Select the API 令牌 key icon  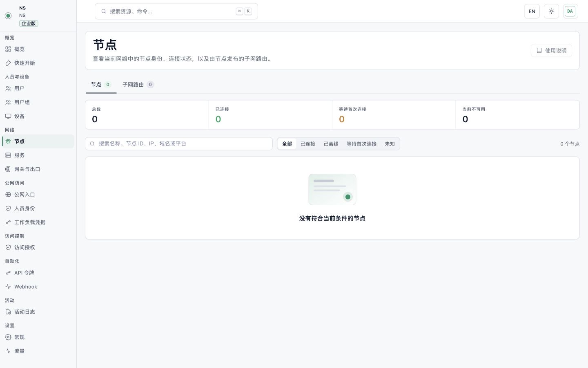[8, 273]
